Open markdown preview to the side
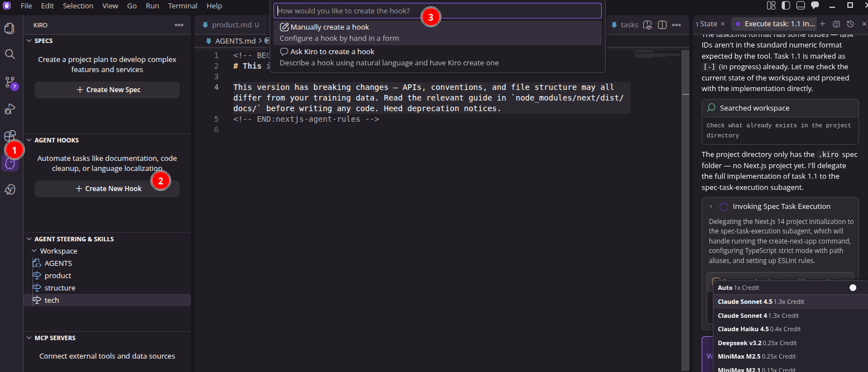 pos(648,25)
